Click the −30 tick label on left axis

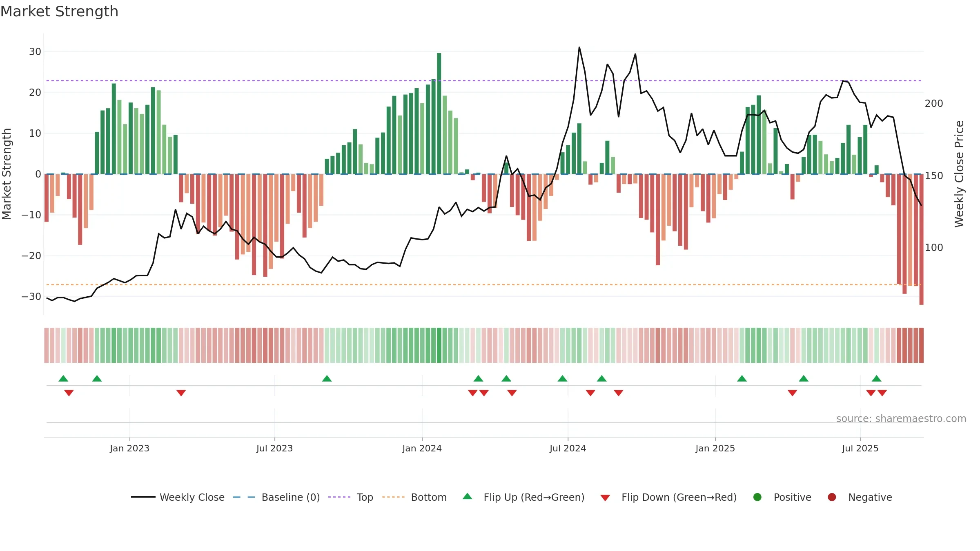tap(31, 297)
